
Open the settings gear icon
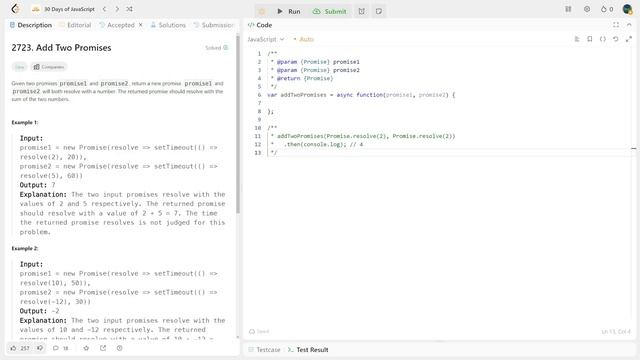tap(587, 9)
